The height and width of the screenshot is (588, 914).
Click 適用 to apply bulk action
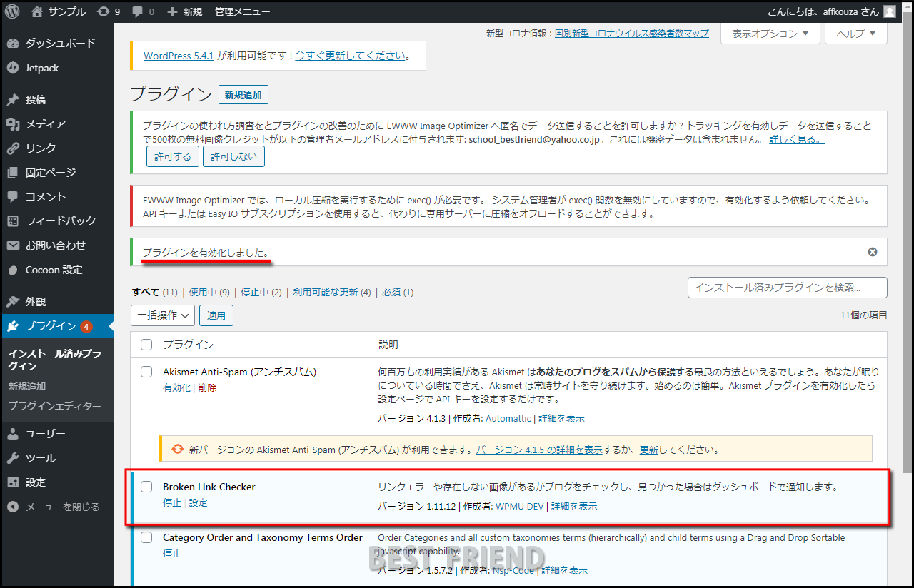[x=216, y=315]
